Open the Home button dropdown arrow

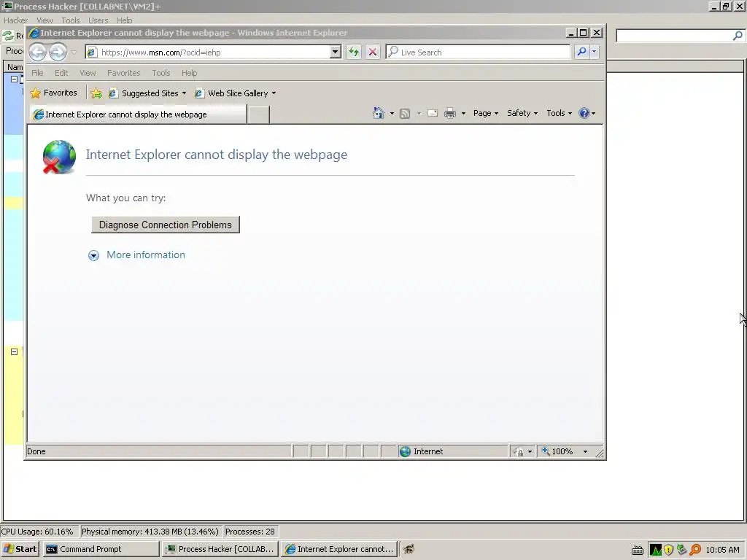click(392, 113)
